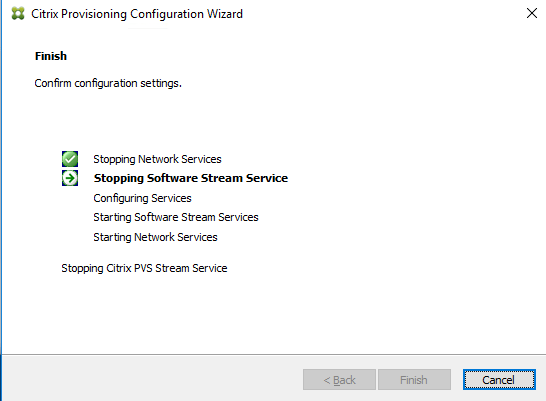The height and width of the screenshot is (401, 546).
Task: Click the green arrow beside Stopping Software Stream Service
Action: point(70,178)
